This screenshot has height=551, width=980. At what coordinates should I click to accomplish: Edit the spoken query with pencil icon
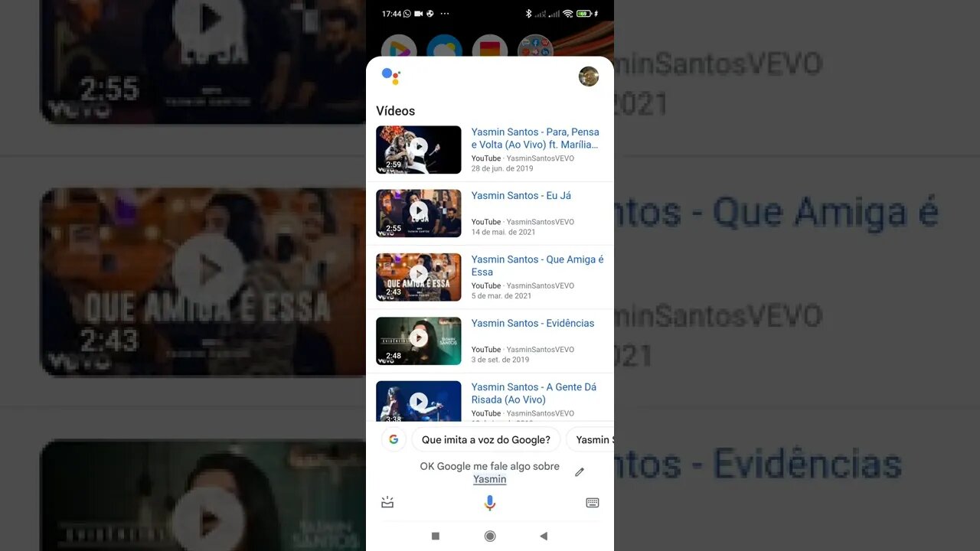coord(580,472)
